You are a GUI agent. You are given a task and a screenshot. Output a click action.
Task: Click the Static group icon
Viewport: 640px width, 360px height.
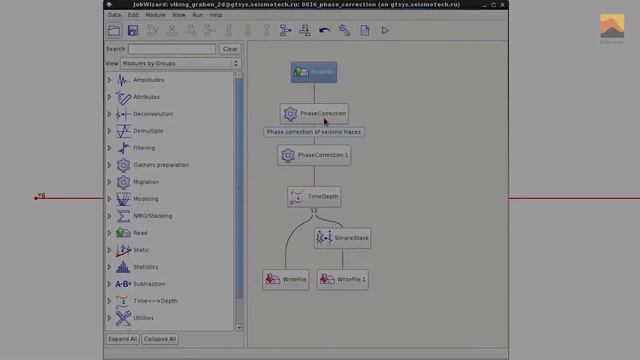(123, 250)
